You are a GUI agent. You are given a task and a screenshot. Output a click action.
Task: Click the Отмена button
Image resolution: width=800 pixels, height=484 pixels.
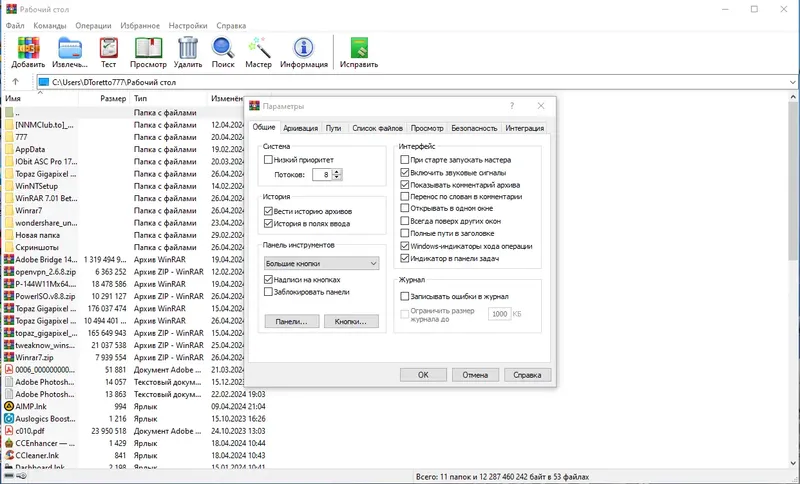coord(475,375)
